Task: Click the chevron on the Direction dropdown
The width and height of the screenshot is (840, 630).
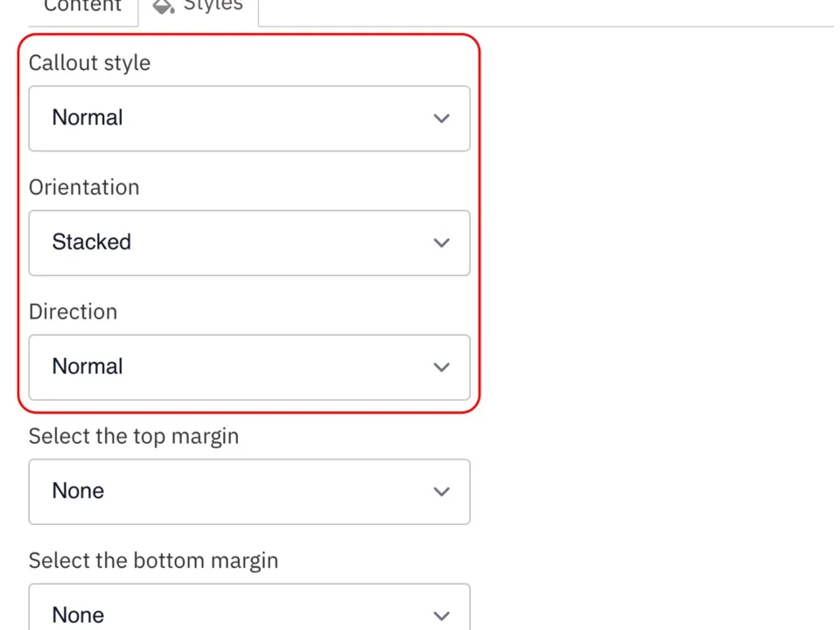Action: pyautogui.click(x=441, y=367)
